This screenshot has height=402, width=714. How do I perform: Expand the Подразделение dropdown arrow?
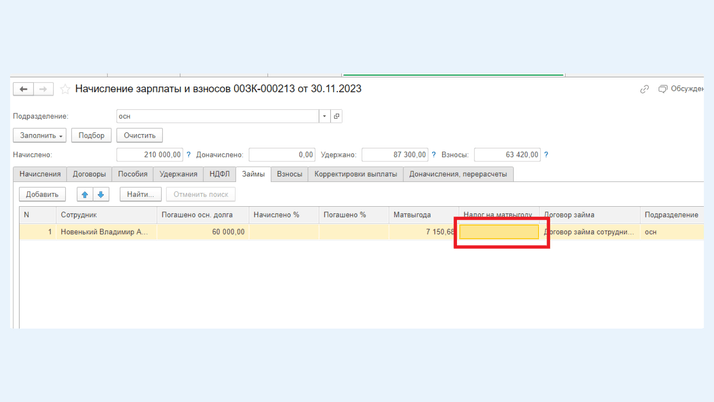[324, 116]
